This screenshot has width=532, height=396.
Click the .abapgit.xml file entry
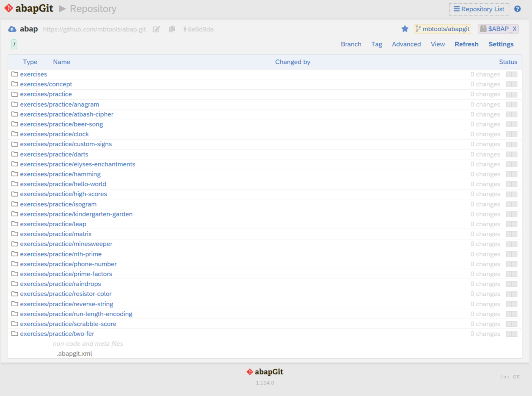tap(74, 354)
